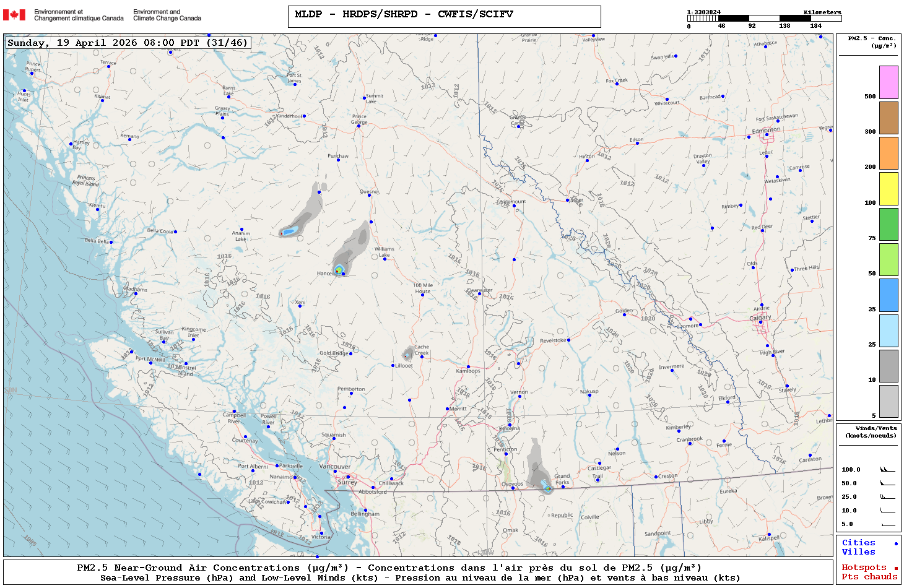Click the red Hotspots legend marker
This screenshot has height=588, width=904.
click(895, 568)
